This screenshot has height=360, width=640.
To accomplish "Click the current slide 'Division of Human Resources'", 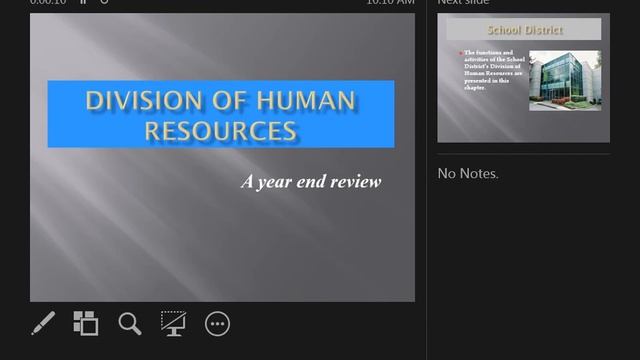I will click(x=222, y=158).
